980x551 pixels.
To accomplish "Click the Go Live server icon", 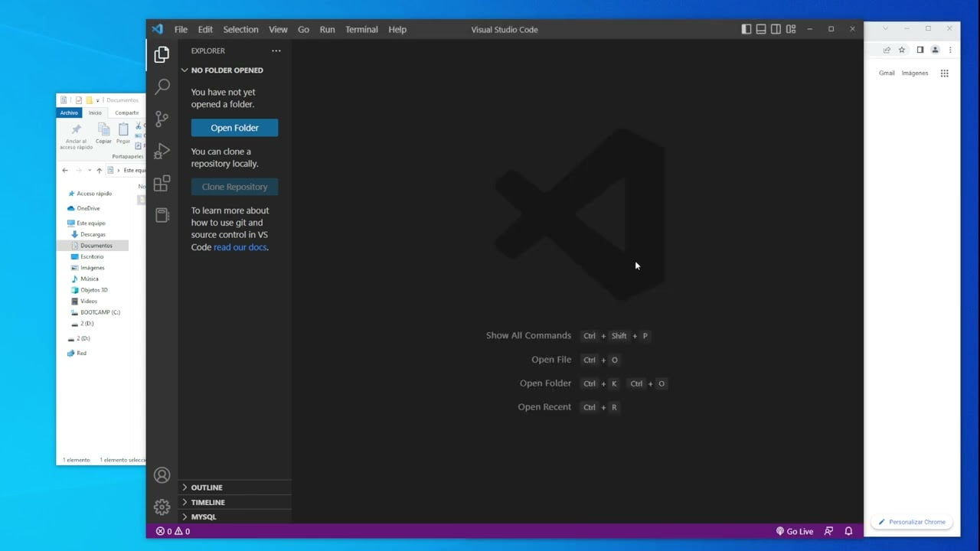I will click(x=795, y=530).
